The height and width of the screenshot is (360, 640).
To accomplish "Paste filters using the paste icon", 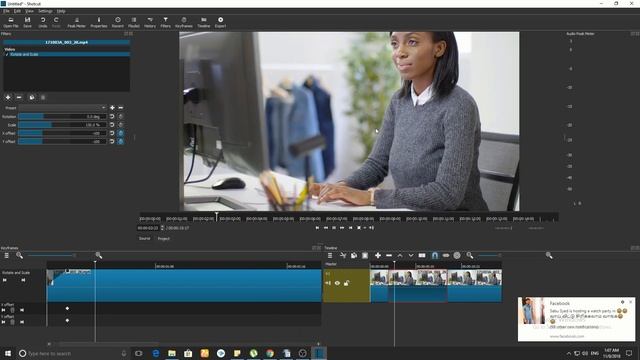I will pyautogui.click(x=43, y=97).
